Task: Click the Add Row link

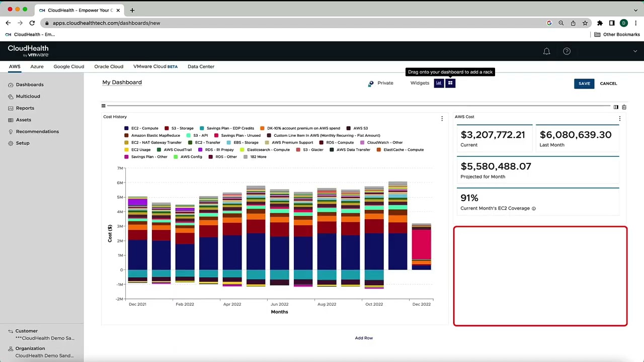Action: 364,338
